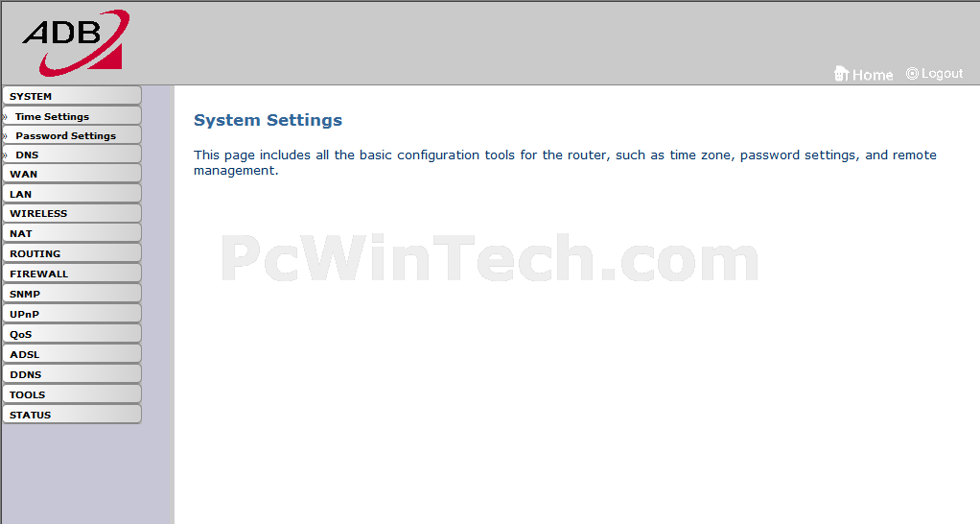Open the QoS menu

click(x=72, y=334)
